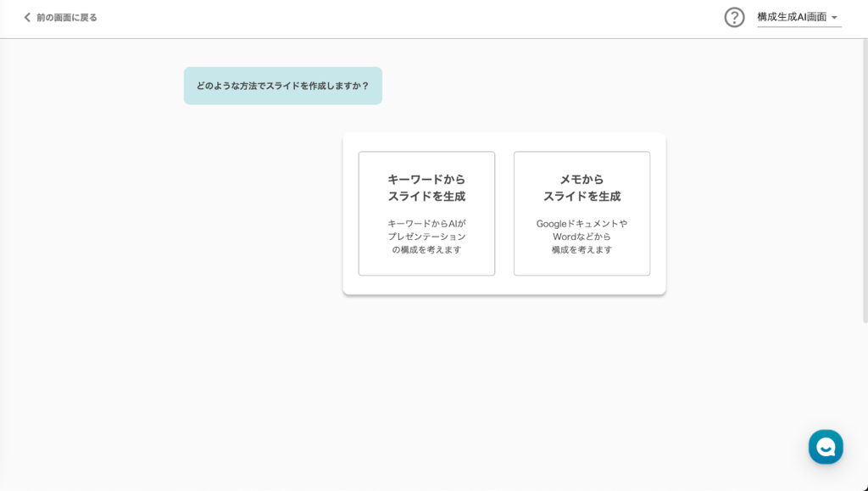Click the white panel gap between both cards
This screenshot has height=491, width=868.
tap(504, 213)
